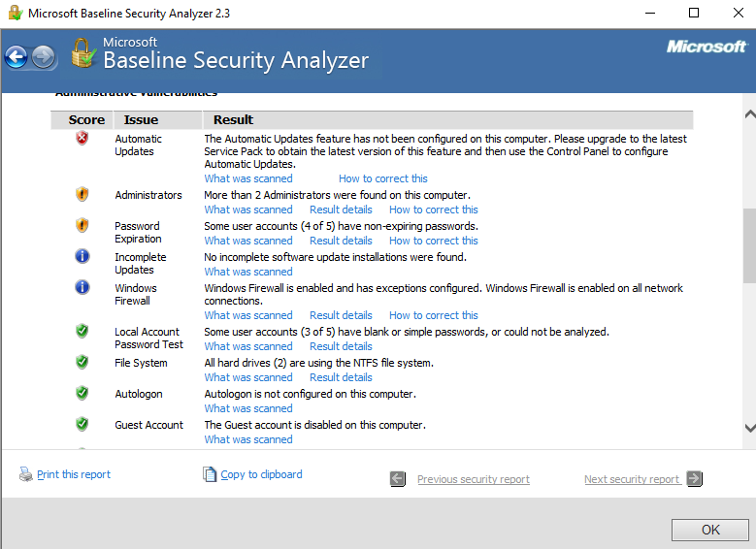The image size is (756, 549).
Task: Click the padlock Baseline Security Analyzer logo
Action: tap(83, 53)
